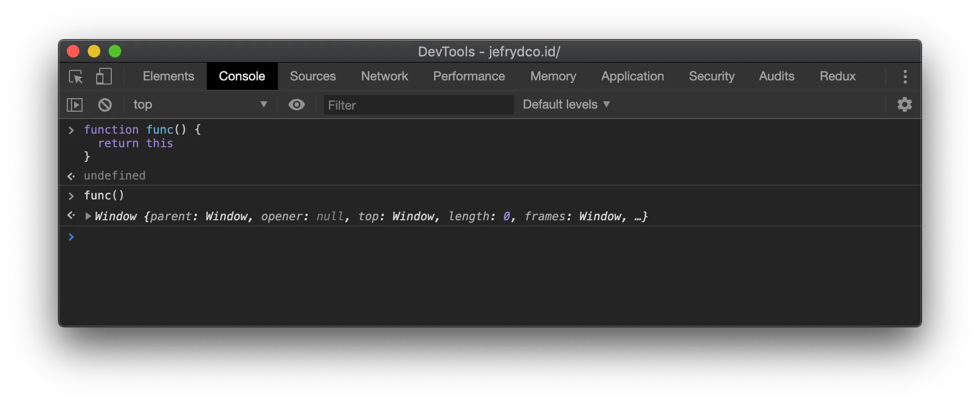Image resolution: width=980 pixels, height=404 pixels.
Task: Toggle the device toolbar icon
Action: pyautogui.click(x=103, y=77)
